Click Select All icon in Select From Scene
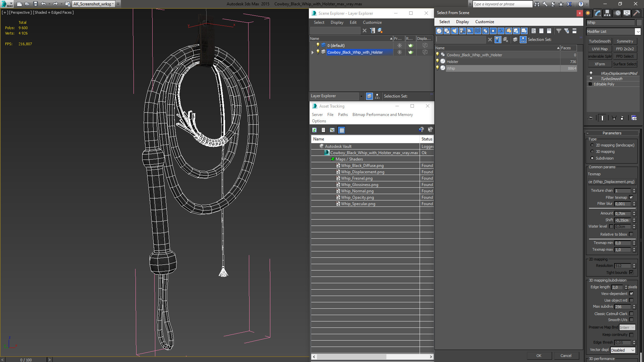The height and width of the screenshot is (362, 644). (534, 31)
